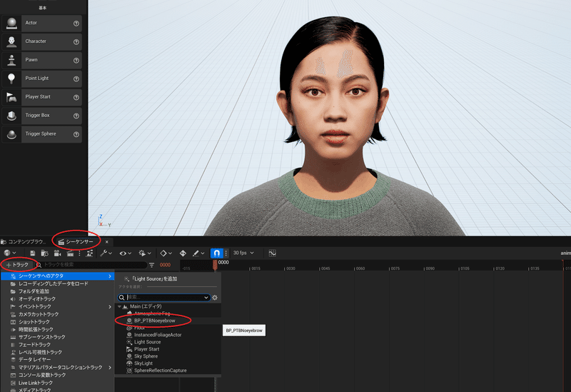
Task: Click the render options three-dot button
Action: click(x=79, y=253)
